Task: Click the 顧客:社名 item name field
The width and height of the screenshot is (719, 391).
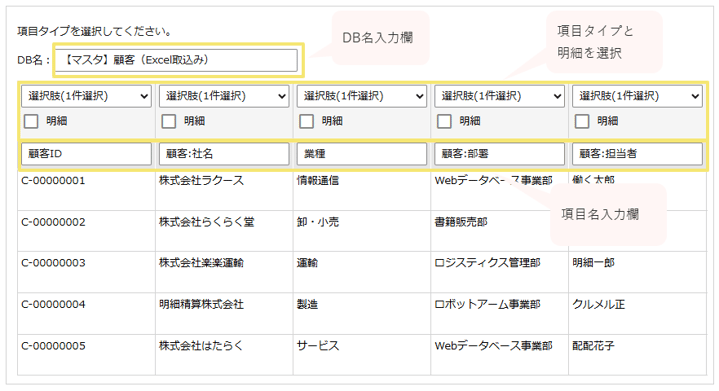Action: 224,154
